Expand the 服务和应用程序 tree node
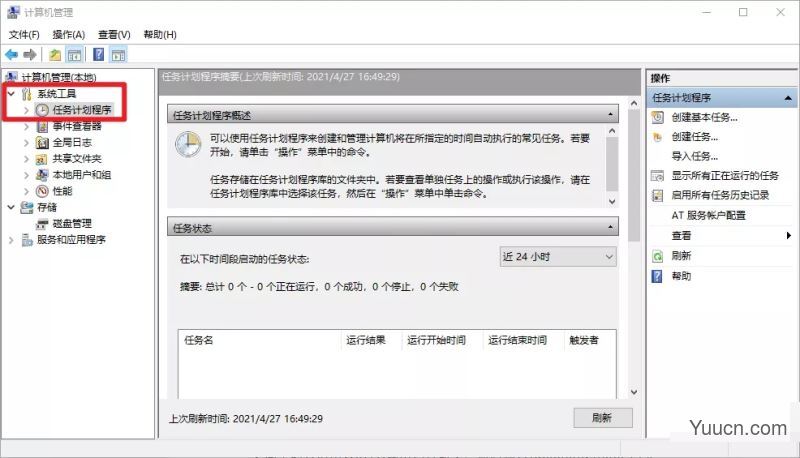Screen dimensions: 800x458 click(11, 240)
